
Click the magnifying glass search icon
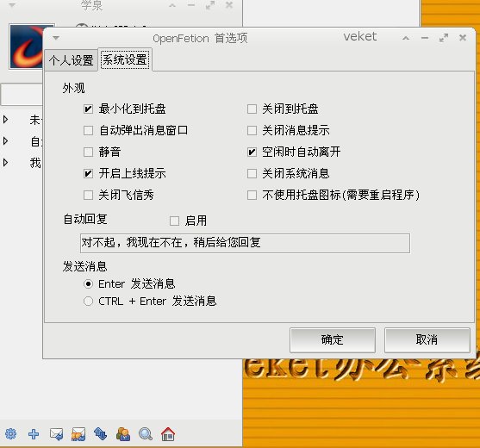[x=146, y=434]
